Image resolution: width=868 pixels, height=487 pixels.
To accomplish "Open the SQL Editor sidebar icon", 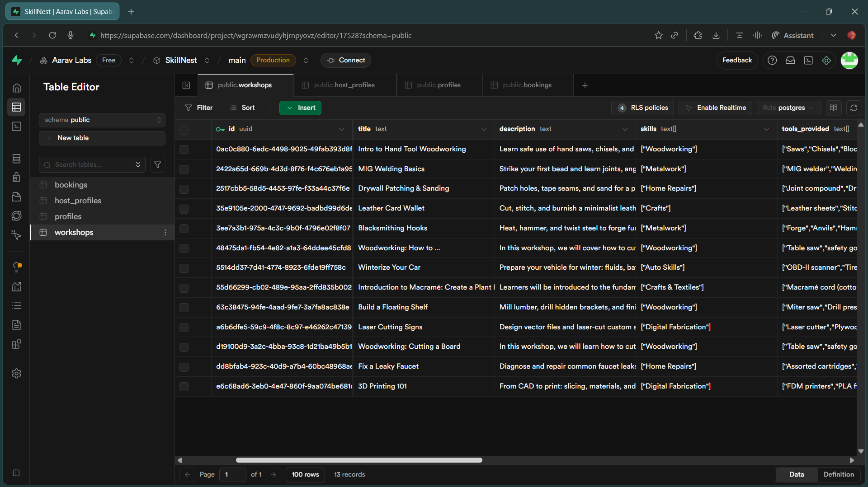I will click(17, 126).
